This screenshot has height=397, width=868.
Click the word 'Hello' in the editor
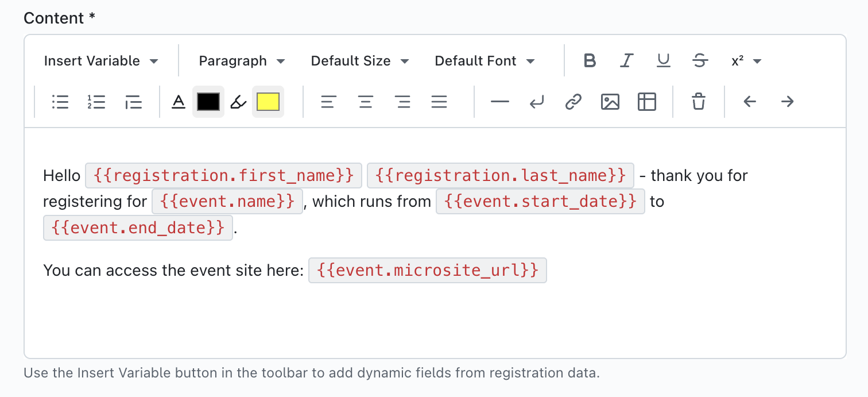tap(62, 175)
